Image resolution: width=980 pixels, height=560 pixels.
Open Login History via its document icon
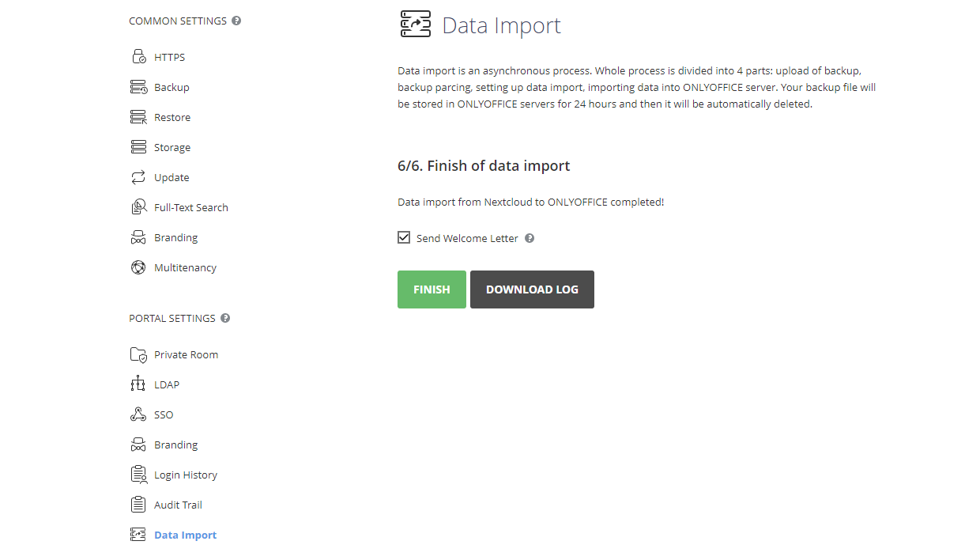tap(138, 474)
